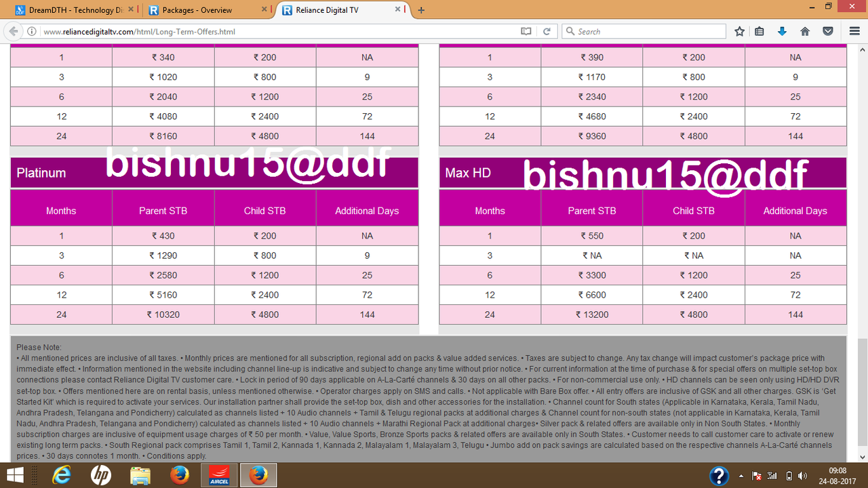Launch Internet Explorer from taskbar
The width and height of the screenshot is (868, 488).
[x=62, y=475]
